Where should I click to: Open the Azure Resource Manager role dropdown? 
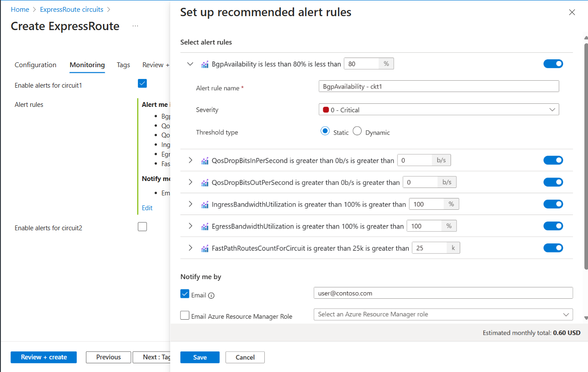443,314
